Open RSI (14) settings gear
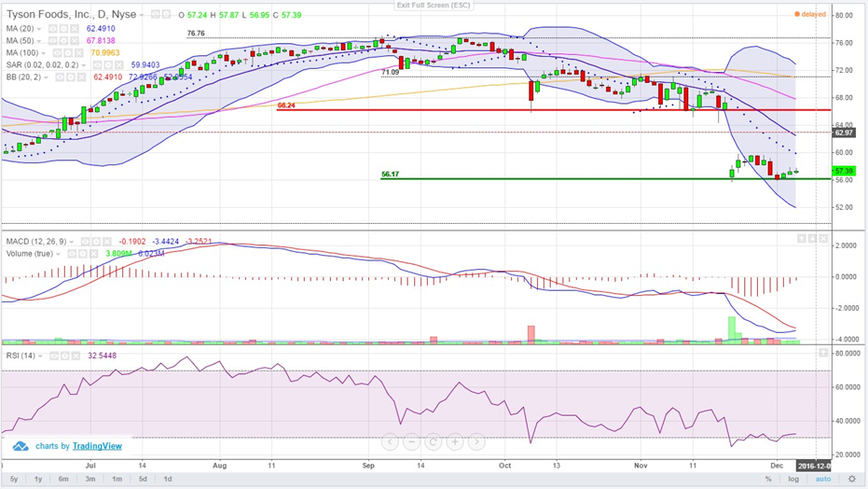Viewport: 868px width, 489px height. coord(64,356)
